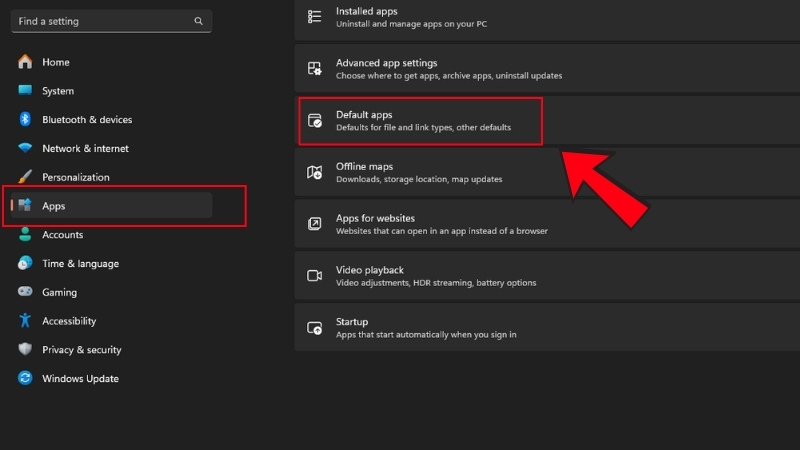Select Network & internet
800x450 pixels.
111,148
